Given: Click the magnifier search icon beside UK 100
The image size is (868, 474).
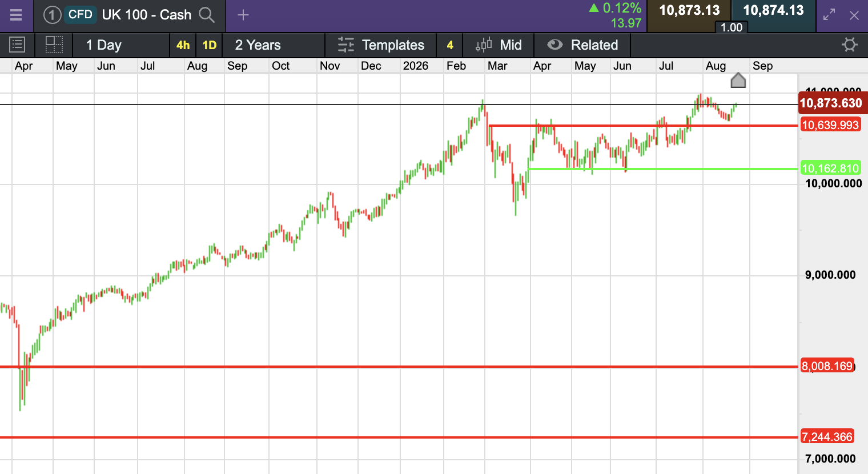Looking at the screenshot, I should (x=207, y=15).
